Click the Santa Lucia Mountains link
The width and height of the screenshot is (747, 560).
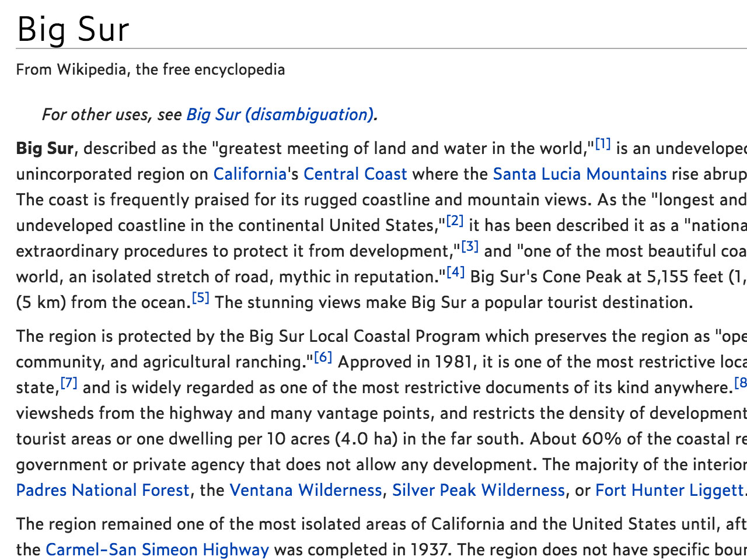pos(580,174)
